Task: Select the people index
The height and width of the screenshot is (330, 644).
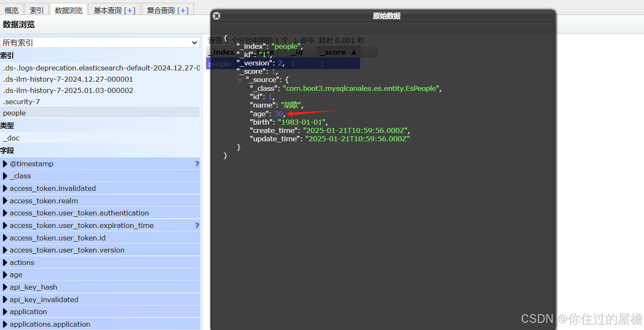Action: [100, 113]
